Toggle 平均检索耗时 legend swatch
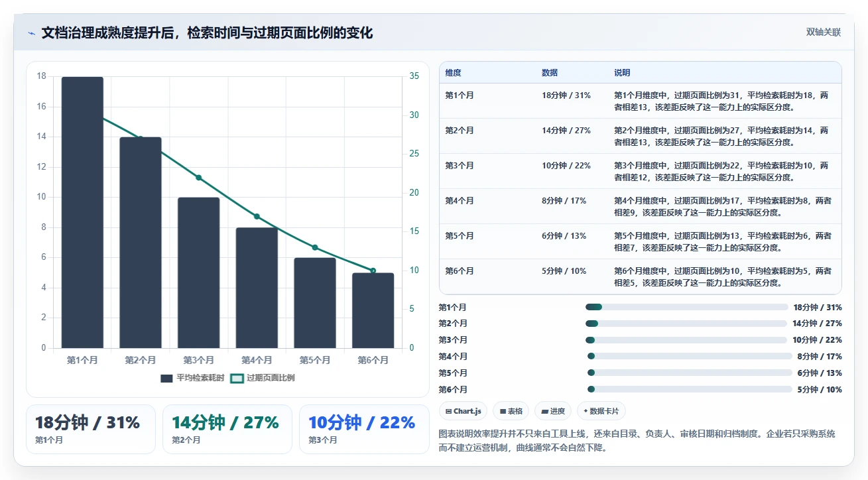The height and width of the screenshot is (480, 868). tap(166, 379)
